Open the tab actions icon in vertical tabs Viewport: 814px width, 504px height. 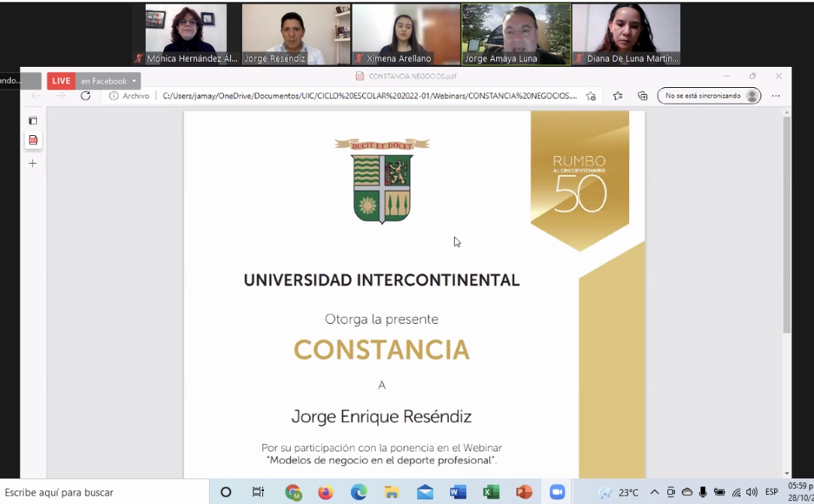pos(33,121)
